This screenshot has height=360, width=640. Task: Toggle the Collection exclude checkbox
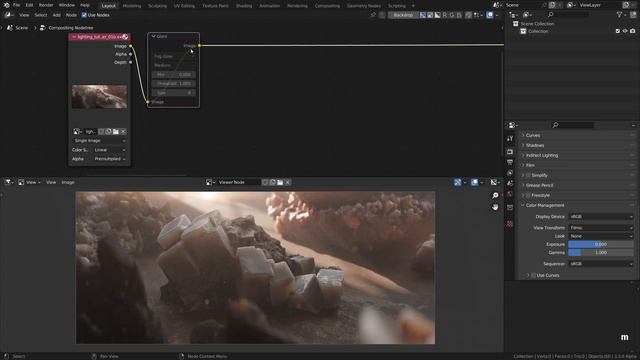(x=618, y=31)
